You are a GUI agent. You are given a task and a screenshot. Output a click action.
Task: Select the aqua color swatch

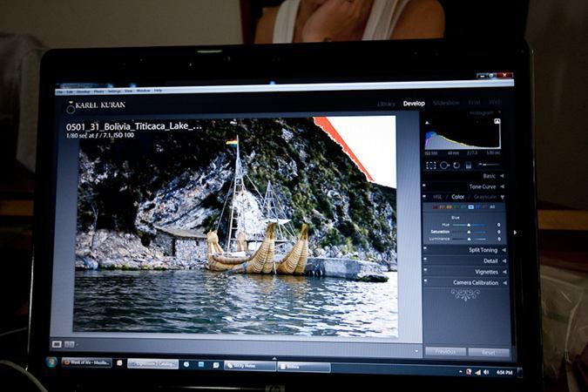[x=463, y=207]
